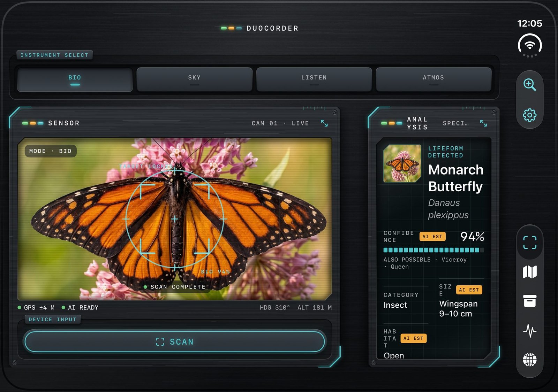558x392 pixels.
Task: Open the globe network icon
Action: tap(530, 360)
